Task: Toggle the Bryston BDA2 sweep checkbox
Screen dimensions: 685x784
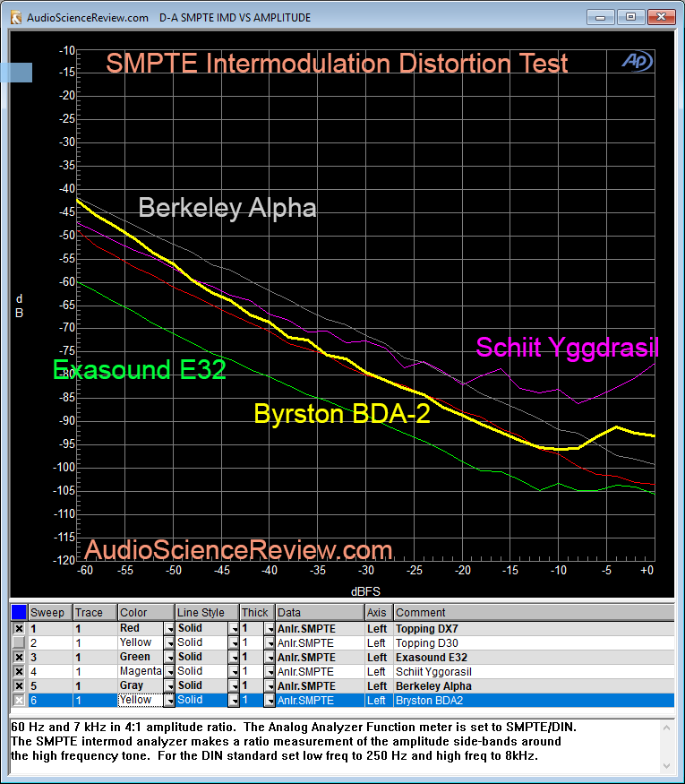Action: pyautogui.click(x=19, y=700)
